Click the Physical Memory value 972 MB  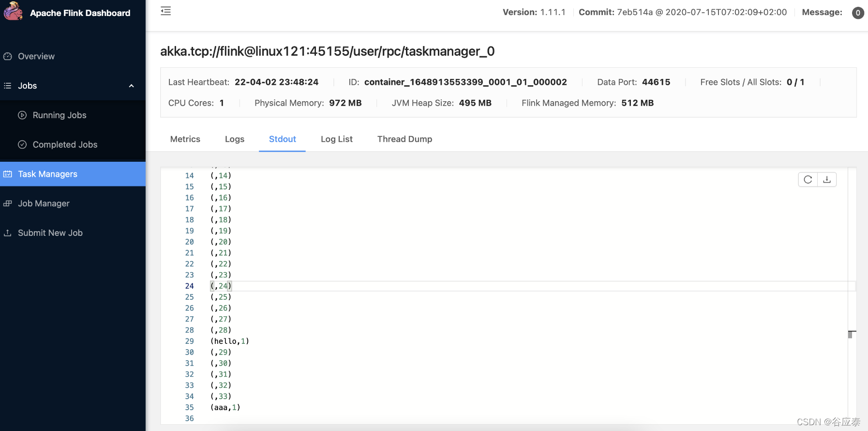coord(345,103)
